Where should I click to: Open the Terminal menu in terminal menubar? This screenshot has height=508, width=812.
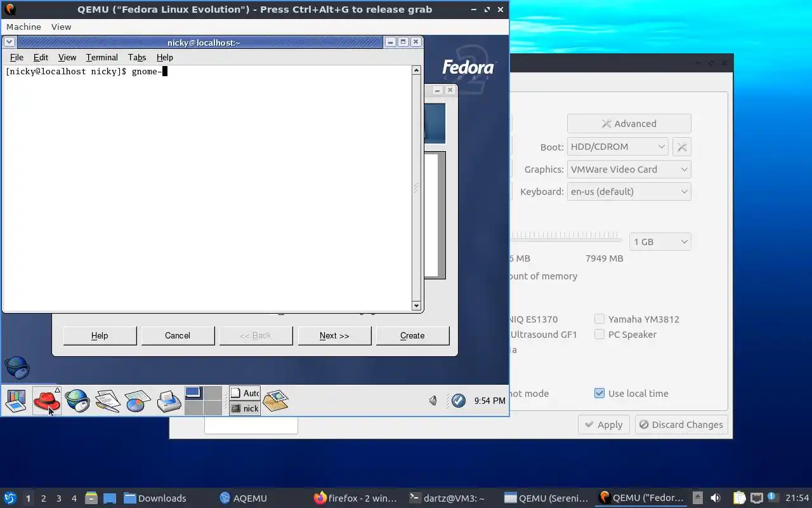[x=102, y=57]
